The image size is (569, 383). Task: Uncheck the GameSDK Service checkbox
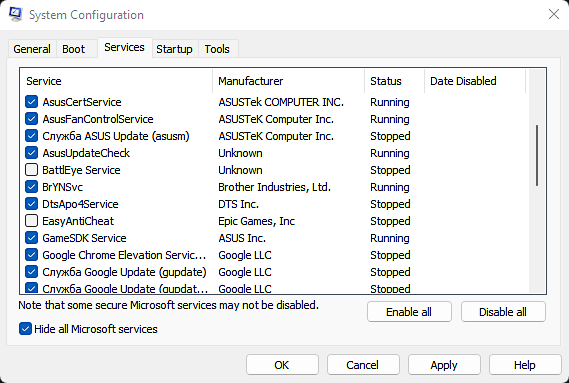32,238
